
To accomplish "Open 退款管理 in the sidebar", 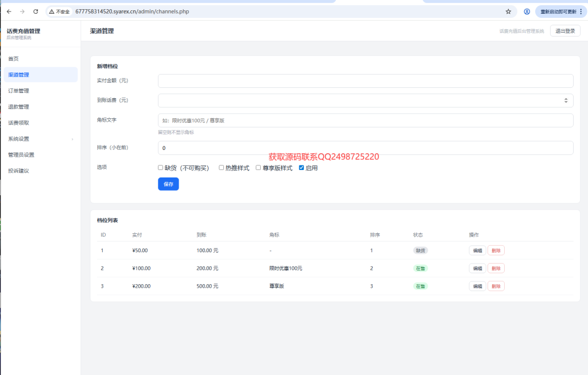I will pyautogui.click(x=41, y=107).
